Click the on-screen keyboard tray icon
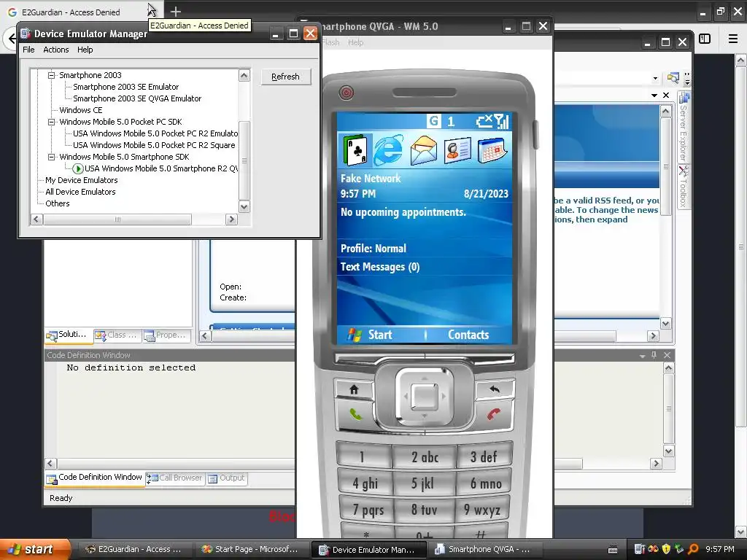Screen dimensions: 747x560 click(613, 550)
